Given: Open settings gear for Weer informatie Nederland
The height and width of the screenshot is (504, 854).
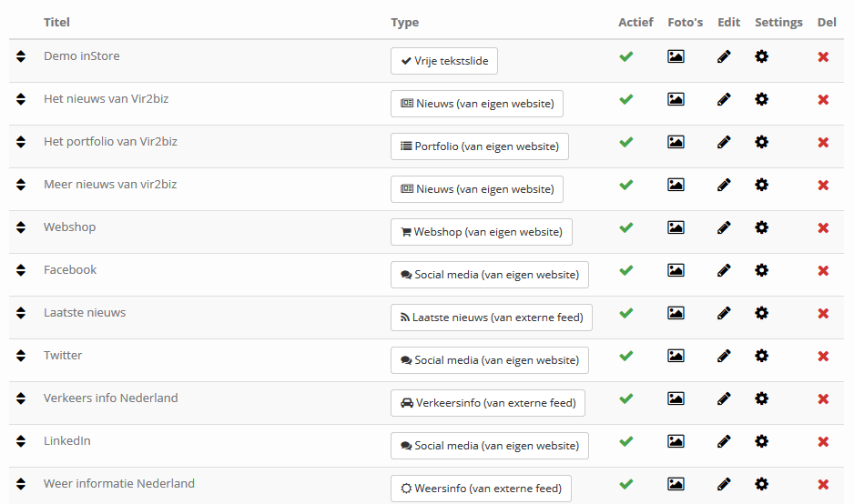Looking at the screenshot, I should [761, 484].
